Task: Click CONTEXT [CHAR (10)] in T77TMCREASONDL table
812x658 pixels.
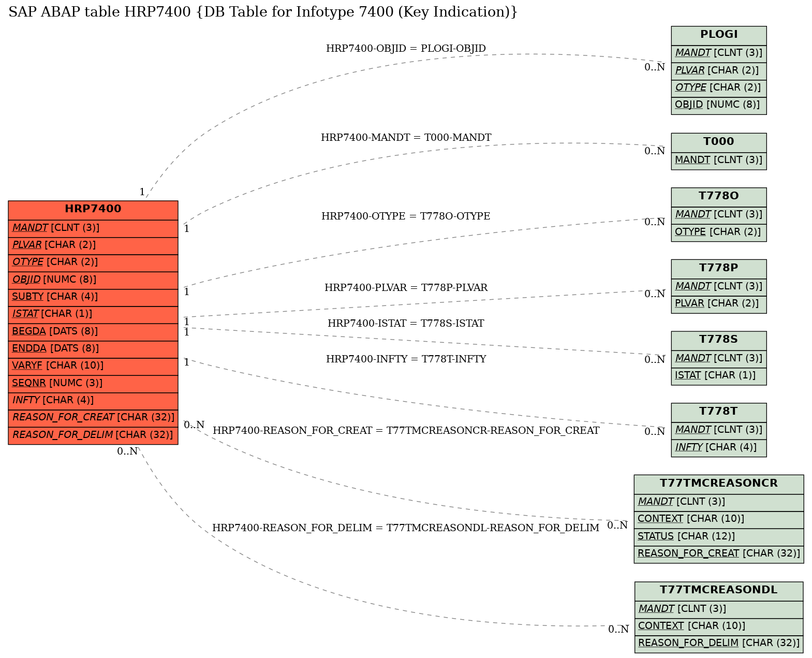Action: [x=719, y=626]
